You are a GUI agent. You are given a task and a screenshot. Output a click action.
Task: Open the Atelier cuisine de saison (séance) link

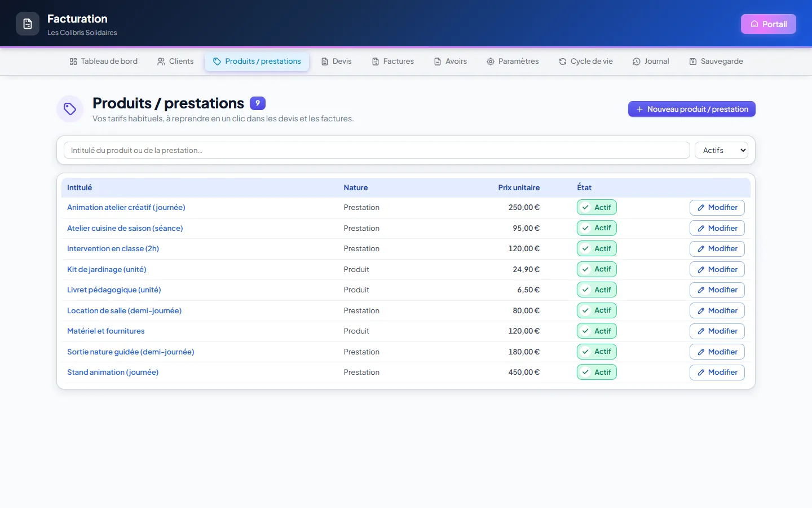[x=125, y=228]
